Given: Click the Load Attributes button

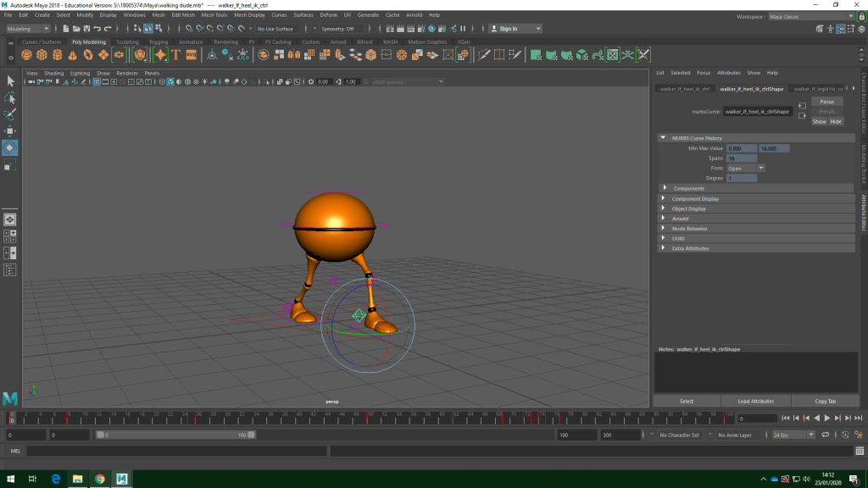Looking at the screenshot, I should tap(755, 401).
